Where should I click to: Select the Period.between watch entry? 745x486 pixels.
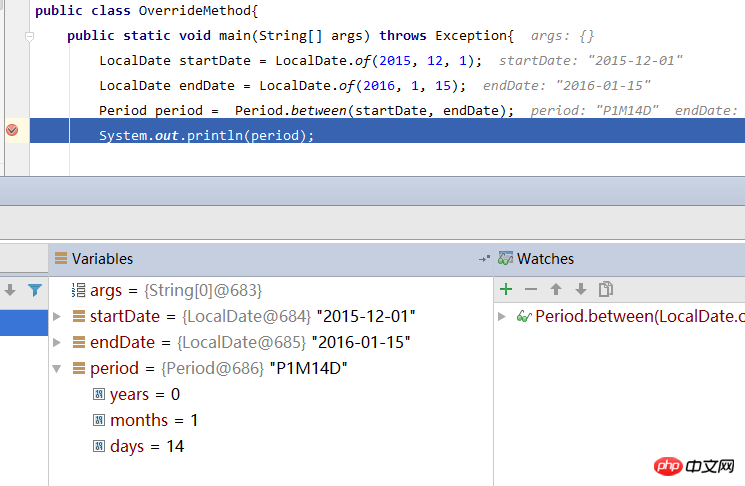point(640,316)
